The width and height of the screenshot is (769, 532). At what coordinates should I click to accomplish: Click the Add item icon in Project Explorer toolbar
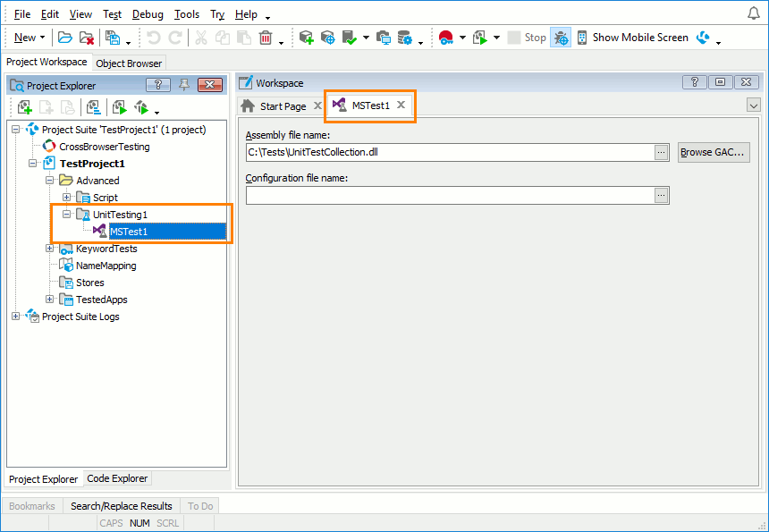pyautogui.click(x=25, y=107)
